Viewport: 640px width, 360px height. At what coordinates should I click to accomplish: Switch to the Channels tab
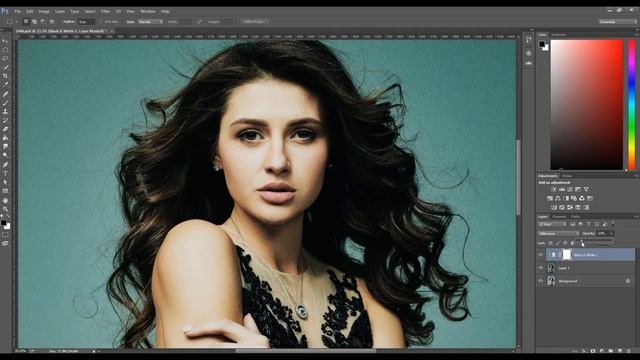(x=559, y=217)
